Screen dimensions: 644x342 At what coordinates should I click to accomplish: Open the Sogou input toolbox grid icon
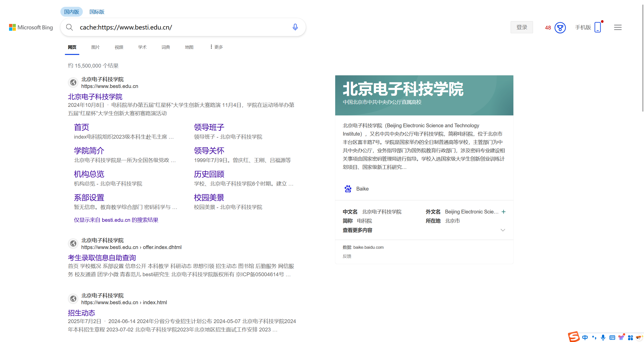[x=631, y=338]
